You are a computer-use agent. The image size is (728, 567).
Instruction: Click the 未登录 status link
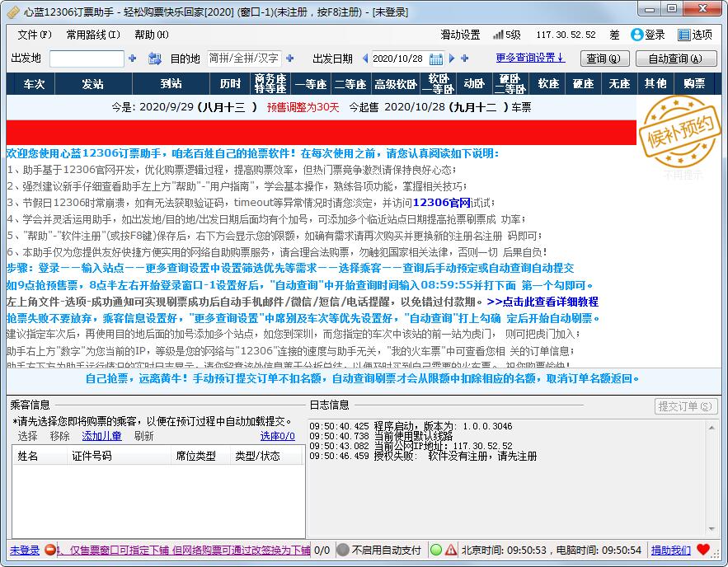(25, 551)
